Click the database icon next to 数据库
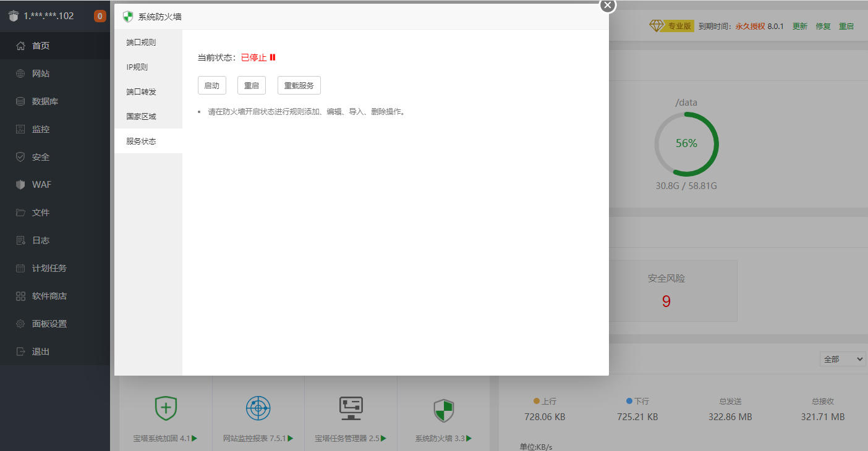Viewport: 868px width, 451px height. (20, 101)
